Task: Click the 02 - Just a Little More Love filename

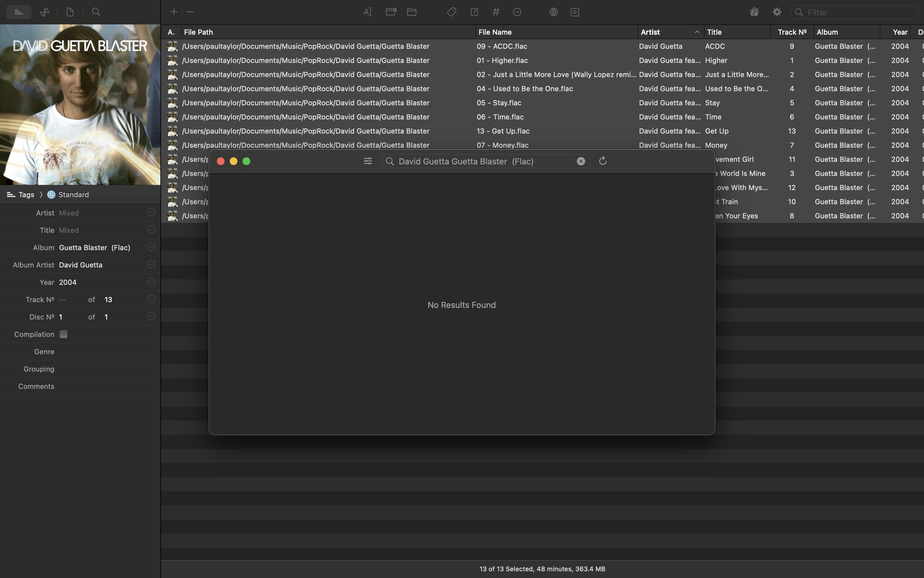Action: [x=556, y=74]
